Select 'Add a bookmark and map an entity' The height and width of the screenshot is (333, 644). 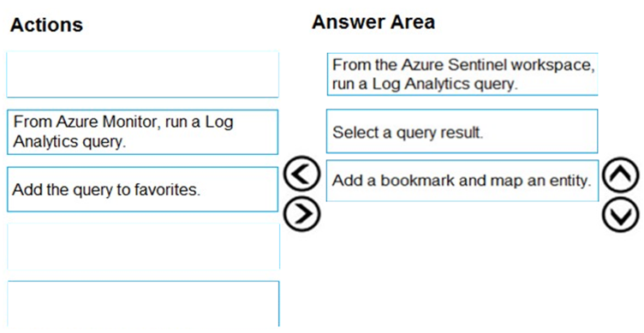pos(462,181)
